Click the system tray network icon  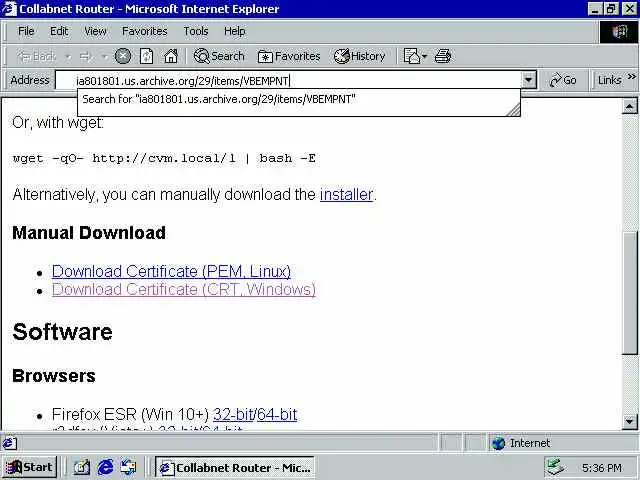[x=556, y=467]
